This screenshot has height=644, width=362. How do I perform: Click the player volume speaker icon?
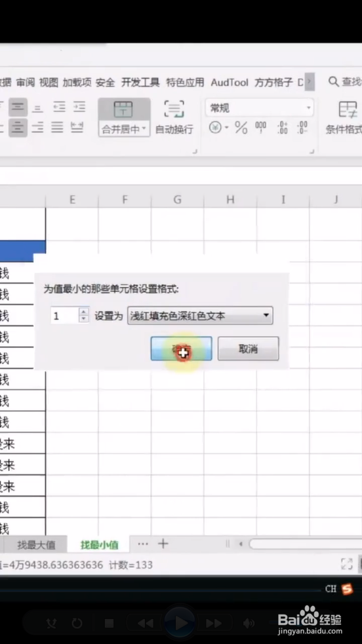pos(249,624)
